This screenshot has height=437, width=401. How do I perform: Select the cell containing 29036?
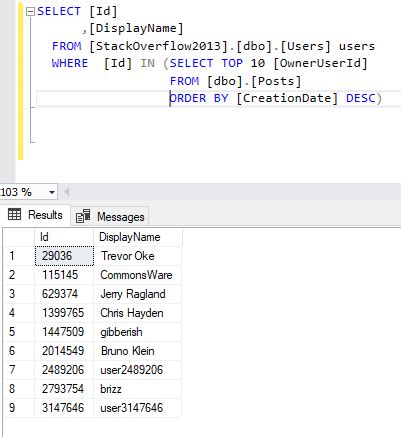pyautogui.click(x=64, y=256)
